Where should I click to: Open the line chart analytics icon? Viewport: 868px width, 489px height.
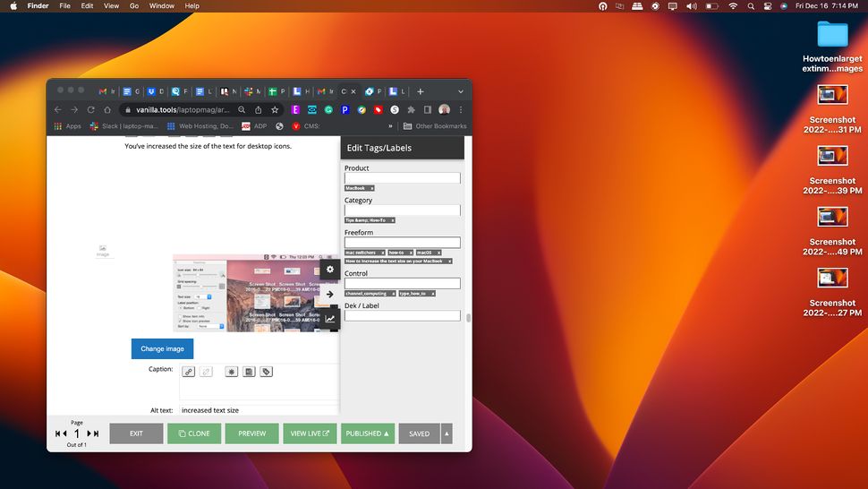pos(330,319)
